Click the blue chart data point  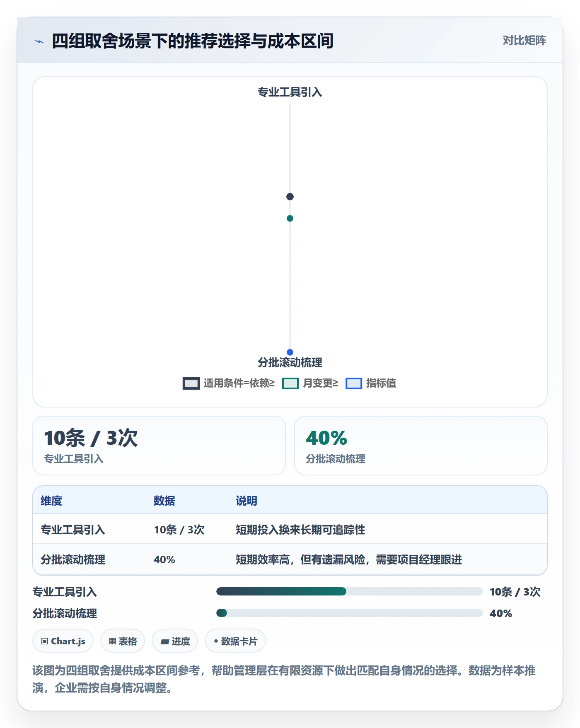(290, 352)
